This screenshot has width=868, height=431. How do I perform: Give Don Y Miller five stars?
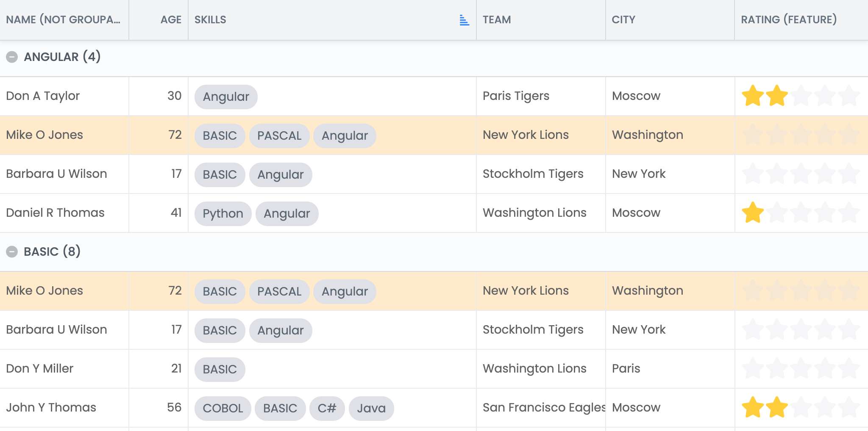tap(849, 368)
